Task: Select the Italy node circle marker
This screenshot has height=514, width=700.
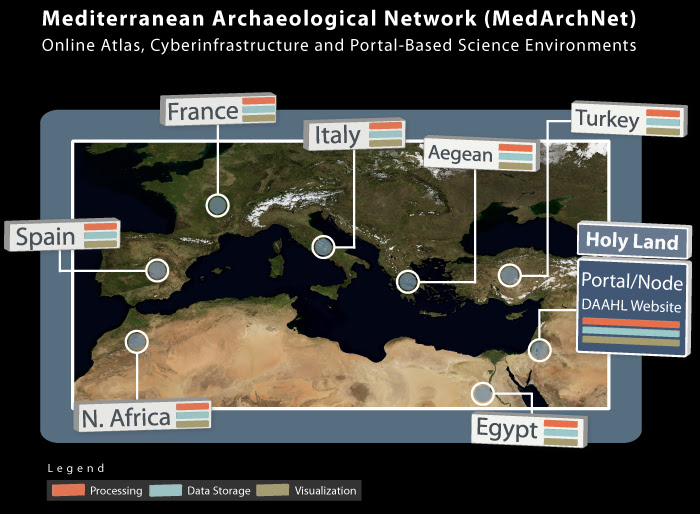Action: [x=323, y=247]
